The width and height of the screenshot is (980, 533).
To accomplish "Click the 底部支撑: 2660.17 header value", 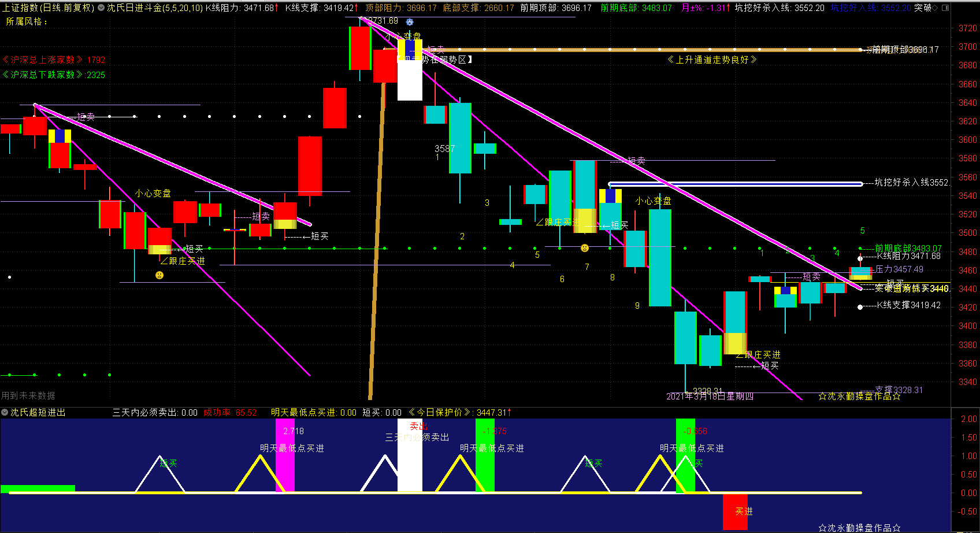I will 478,8.
